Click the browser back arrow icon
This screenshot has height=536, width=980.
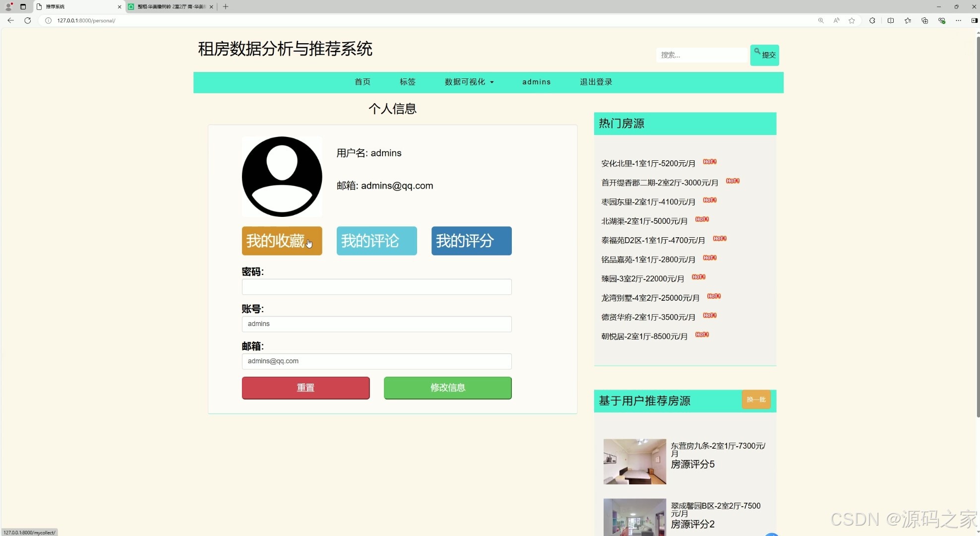click(10, 20)
